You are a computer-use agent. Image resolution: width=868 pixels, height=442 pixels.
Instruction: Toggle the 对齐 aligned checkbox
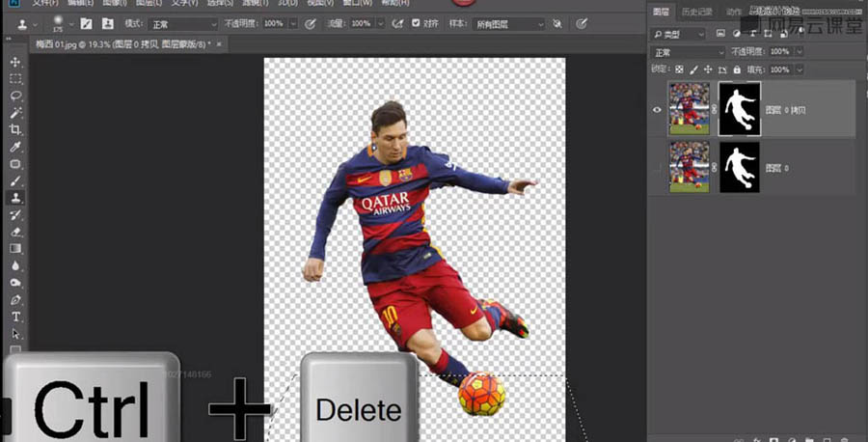(x=416, y=23)
